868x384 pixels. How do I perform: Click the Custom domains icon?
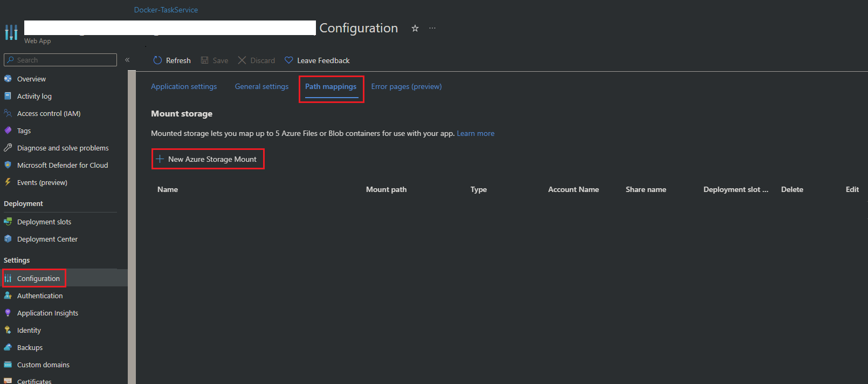(8, 365)
